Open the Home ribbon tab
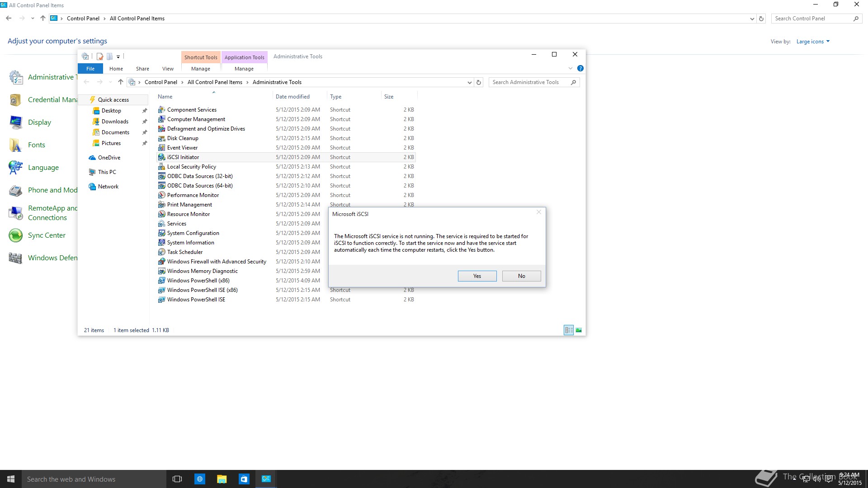The height and width of the screenshot is (488, 868). (x=116, y=69)
